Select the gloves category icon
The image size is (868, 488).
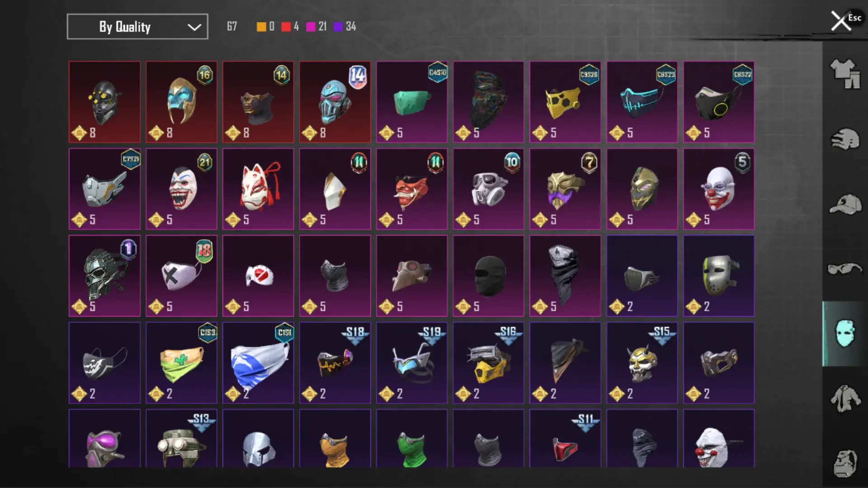click(x=844, y=139)
